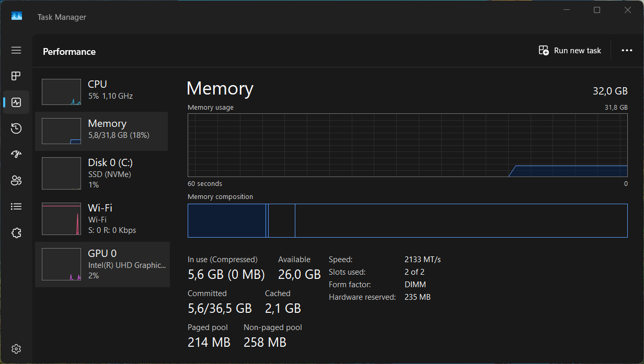The width and height of the screenshot is (644, 364).
Task: Click the 5,8/31,8 GB (18%) memory text
Action: click(119, 135)
